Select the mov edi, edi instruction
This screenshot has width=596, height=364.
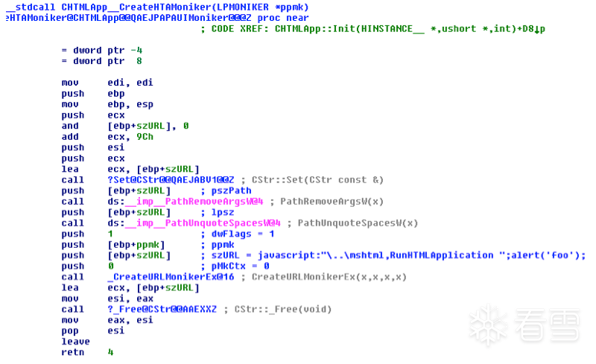tap(107, 83)
